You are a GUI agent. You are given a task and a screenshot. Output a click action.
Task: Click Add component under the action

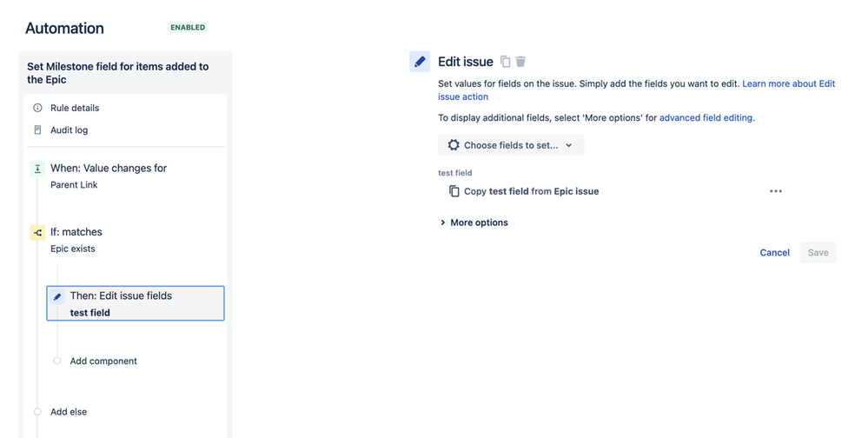103,361
